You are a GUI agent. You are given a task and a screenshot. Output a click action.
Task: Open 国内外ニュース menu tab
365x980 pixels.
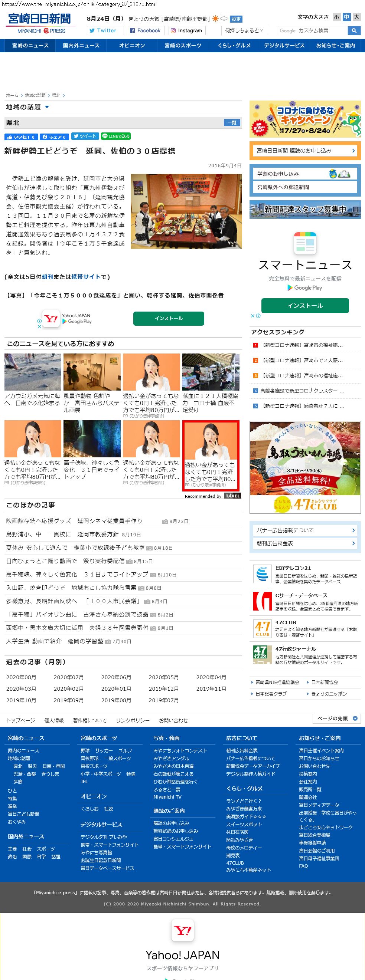click(81, 45)
